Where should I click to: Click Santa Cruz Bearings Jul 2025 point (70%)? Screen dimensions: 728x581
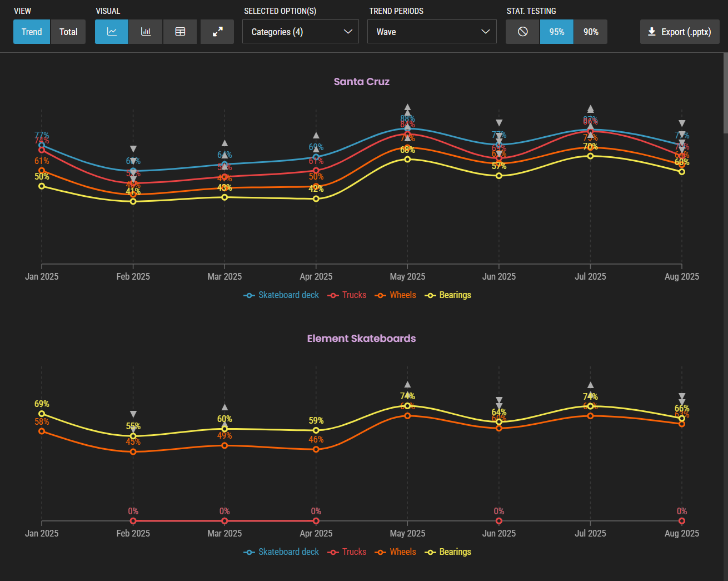point(590,156)
